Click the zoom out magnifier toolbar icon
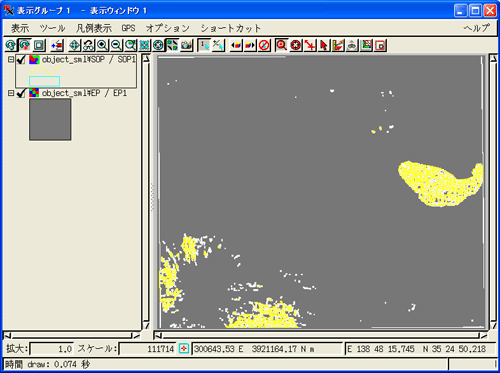Viewport: 500px width, 373px height. pyautogui.click(x=116, y=45)
